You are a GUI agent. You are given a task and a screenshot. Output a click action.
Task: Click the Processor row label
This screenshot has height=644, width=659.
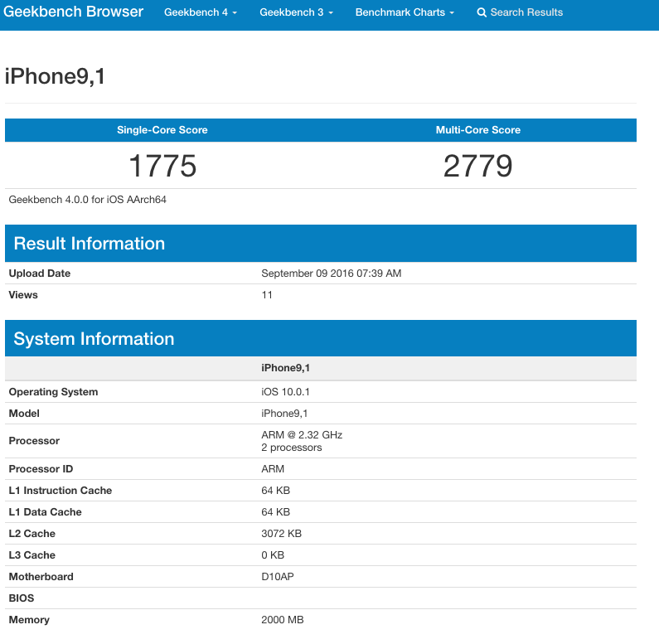(34, 441)
